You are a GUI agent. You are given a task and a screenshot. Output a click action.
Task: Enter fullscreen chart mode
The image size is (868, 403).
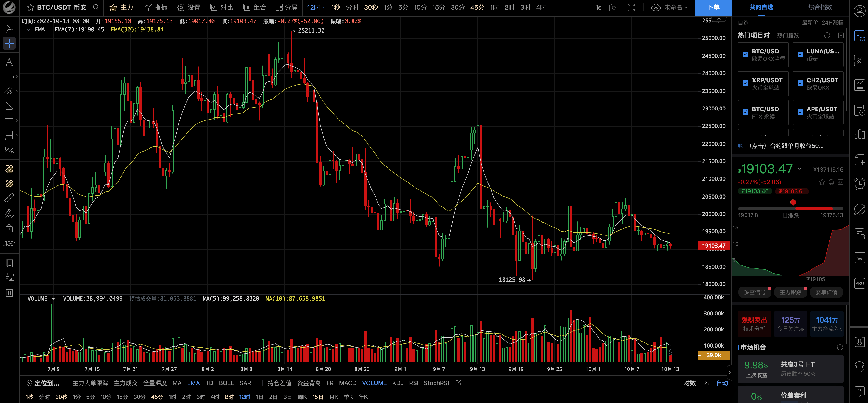tap(631, 7)
